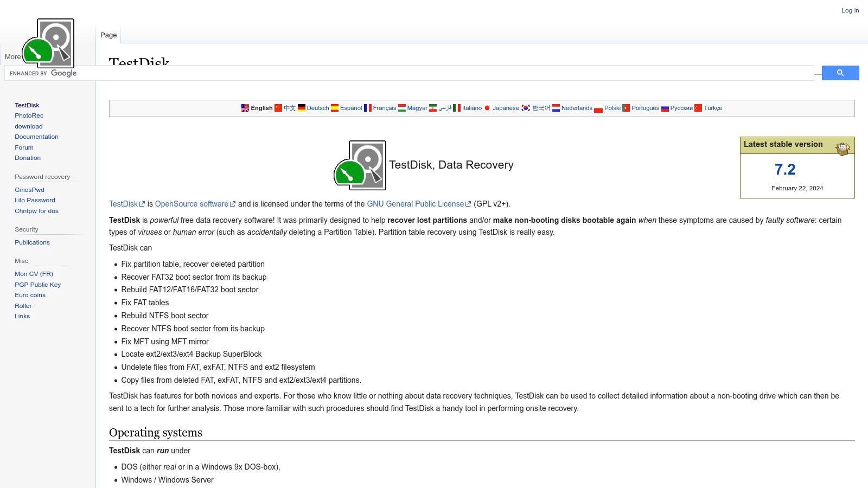Click the UK flag next to English
Viewport: 868px width, 488px height.
click(245, 108)
